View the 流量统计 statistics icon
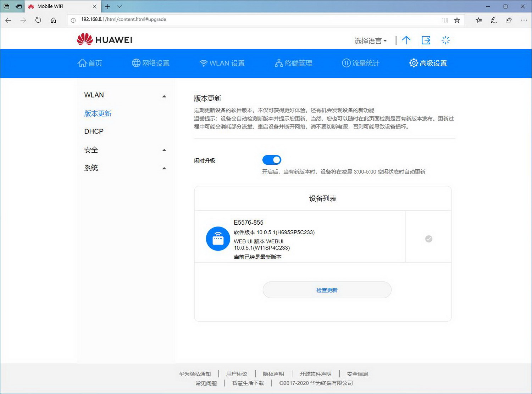532x394 pixels. [346, 63]
